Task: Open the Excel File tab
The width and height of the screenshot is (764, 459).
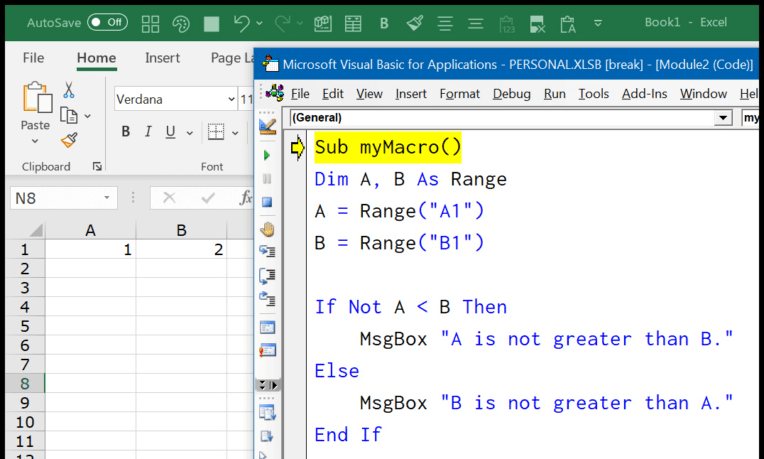Action: 33,58
